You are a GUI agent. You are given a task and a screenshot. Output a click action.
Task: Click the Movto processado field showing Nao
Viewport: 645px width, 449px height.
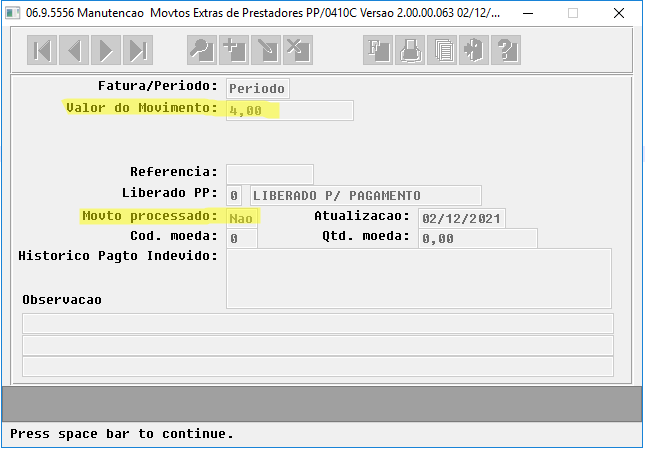coord(242,218)
